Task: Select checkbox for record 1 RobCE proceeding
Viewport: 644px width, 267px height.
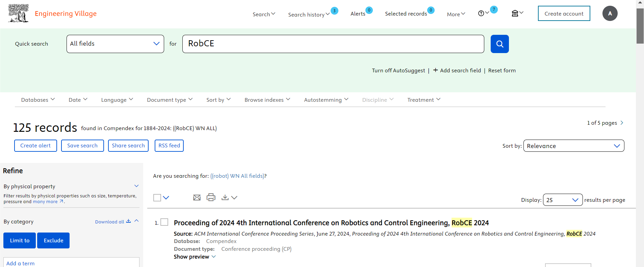Action: tap(164, 222)
